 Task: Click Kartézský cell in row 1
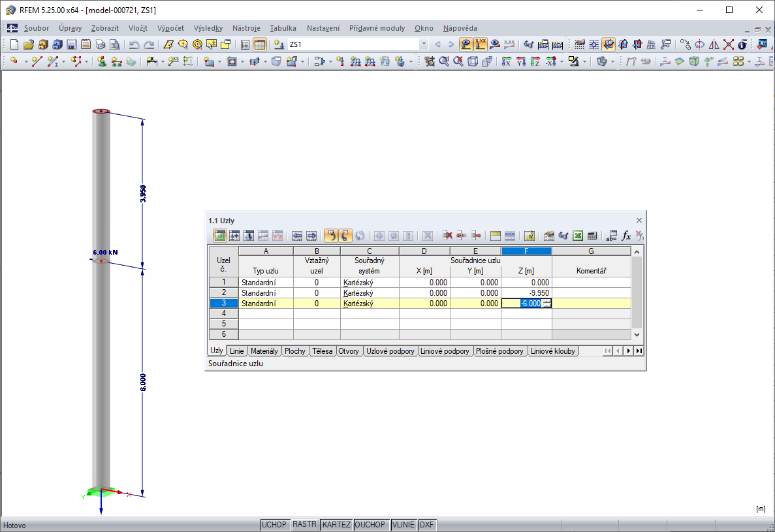[369, 283]
